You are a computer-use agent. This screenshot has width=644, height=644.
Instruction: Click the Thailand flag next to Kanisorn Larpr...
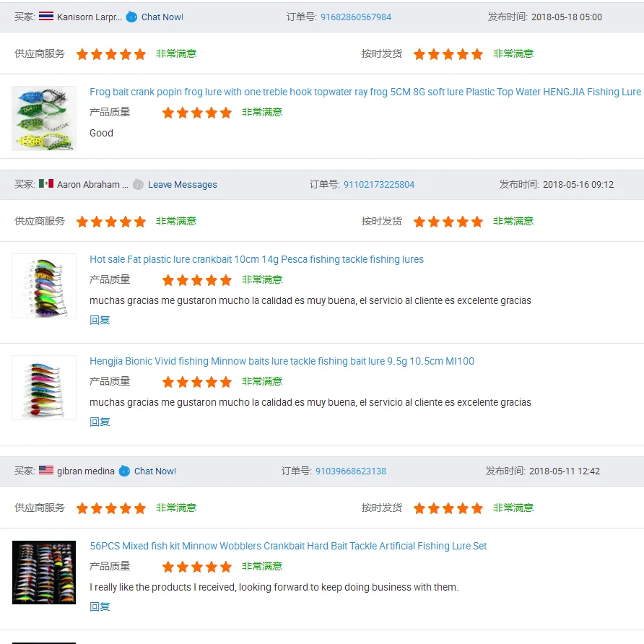click(46, 17)
